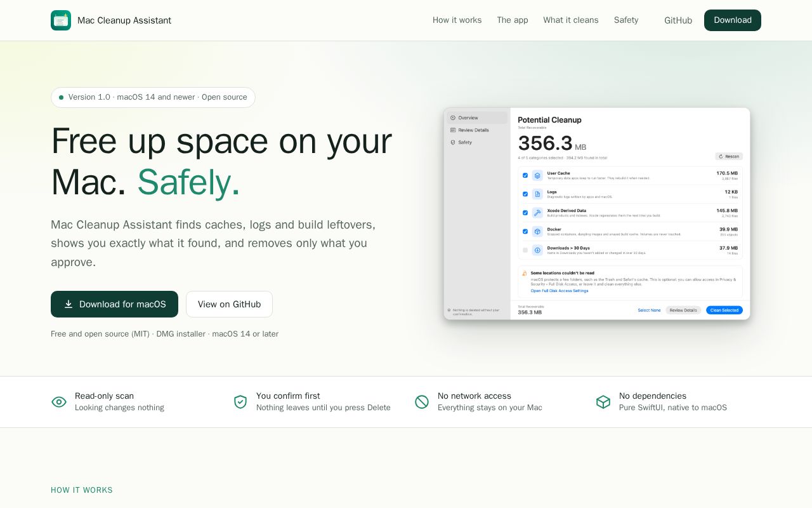Click the Clean Selected button in app preview
This screenshot has width=812, height=508.
pyautogui.click(x=724, y=310)
